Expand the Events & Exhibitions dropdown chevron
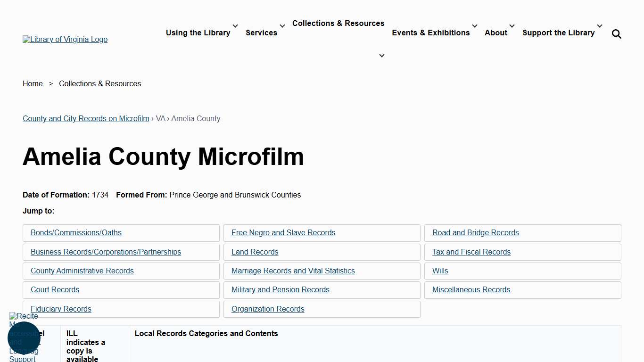Viewport: 644px width, 362px height. pos(474,26)
